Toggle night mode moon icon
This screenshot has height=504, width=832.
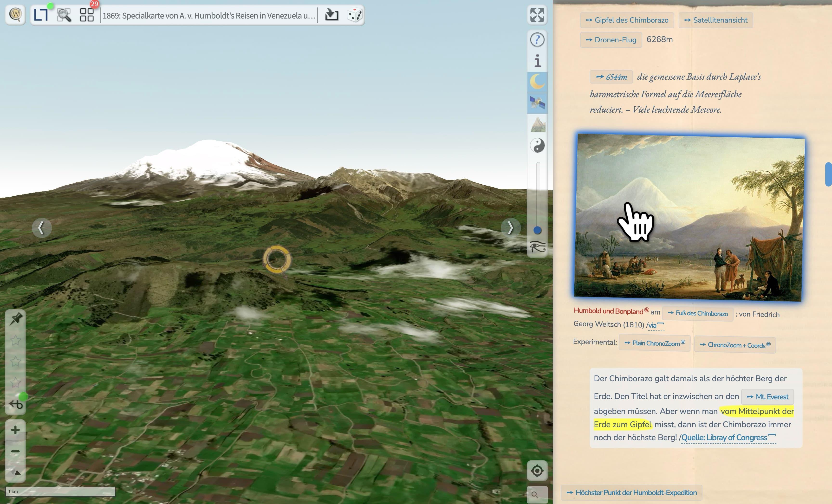537,82
